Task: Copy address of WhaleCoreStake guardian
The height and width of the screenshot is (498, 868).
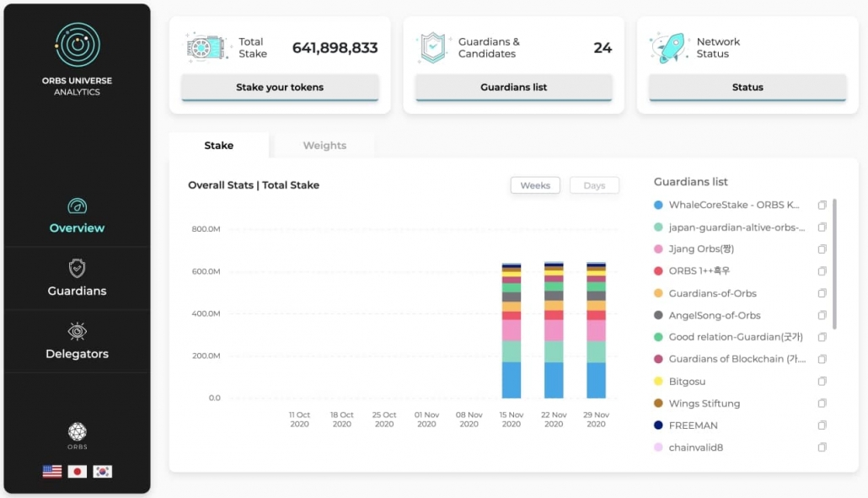Action: [822, 205]
